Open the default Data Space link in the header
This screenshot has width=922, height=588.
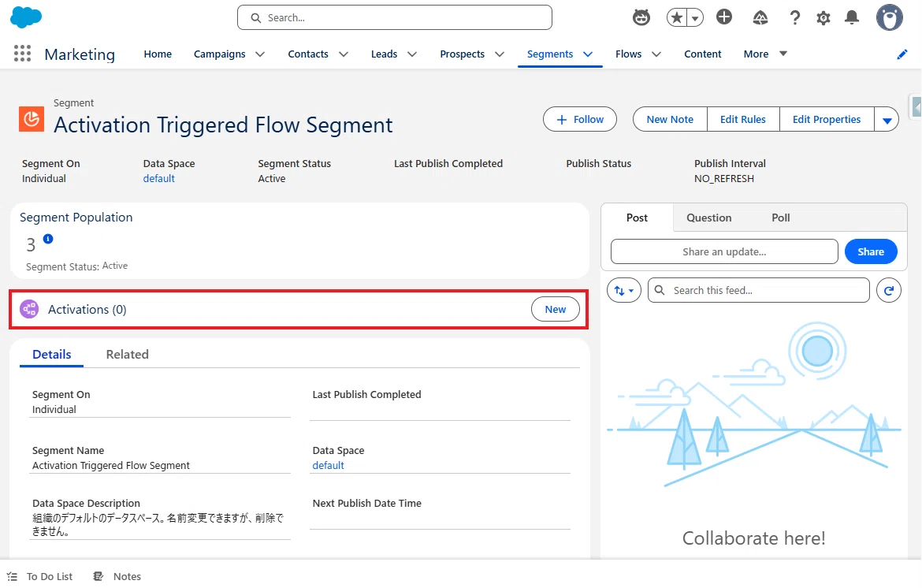[x=158, y=178]
